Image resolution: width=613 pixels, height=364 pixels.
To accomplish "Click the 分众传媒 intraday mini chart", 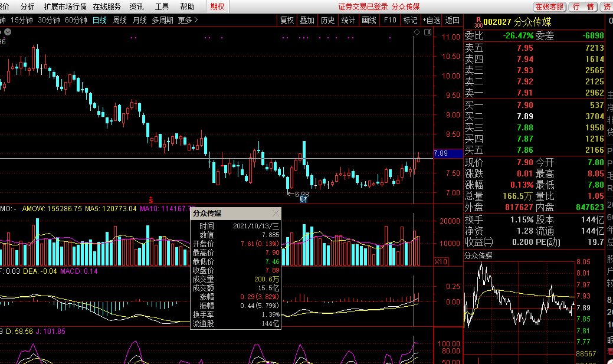I will click(519, 307).
